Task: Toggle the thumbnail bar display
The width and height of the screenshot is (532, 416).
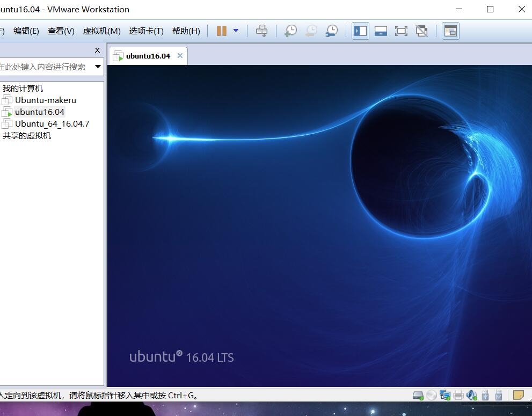Action: [381, 31]
